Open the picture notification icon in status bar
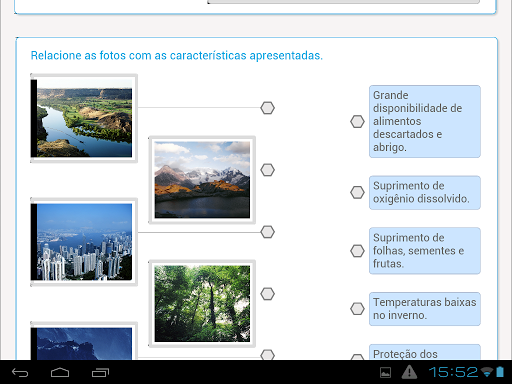Screen dimensions: 512x384 click(385, 372)
